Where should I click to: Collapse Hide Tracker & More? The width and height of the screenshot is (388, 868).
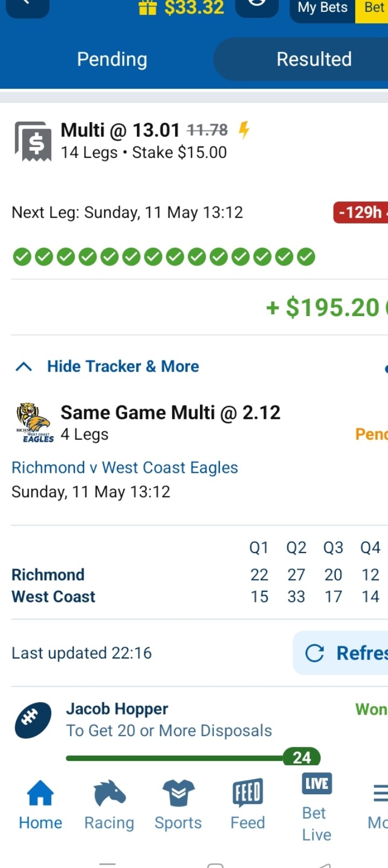[x=107, y=367]
